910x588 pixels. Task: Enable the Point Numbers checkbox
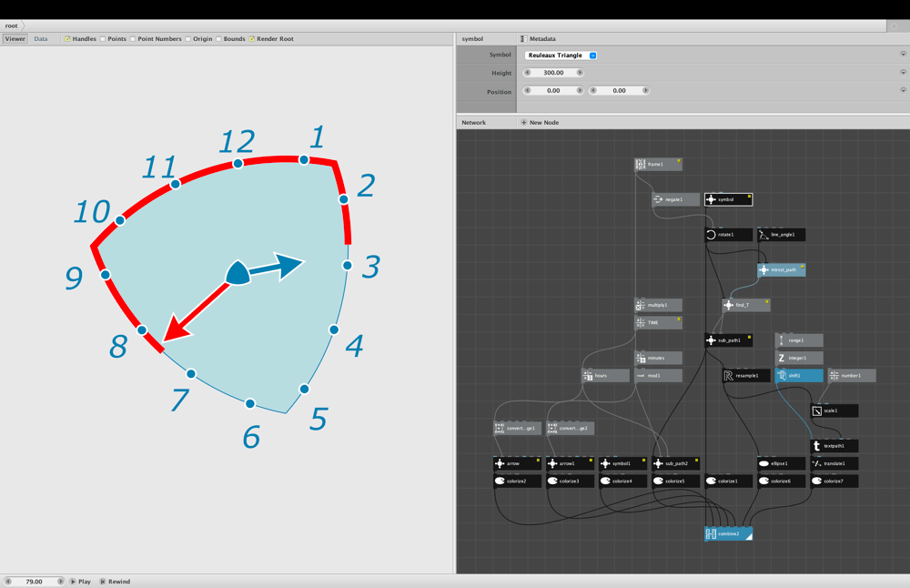[133, 39]
